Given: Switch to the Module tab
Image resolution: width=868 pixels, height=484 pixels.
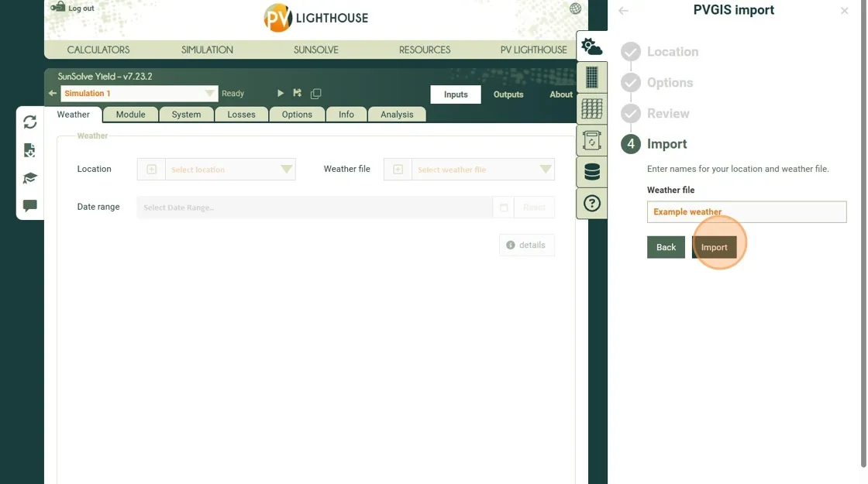Looking at the screenshot, I should (130, 115).
